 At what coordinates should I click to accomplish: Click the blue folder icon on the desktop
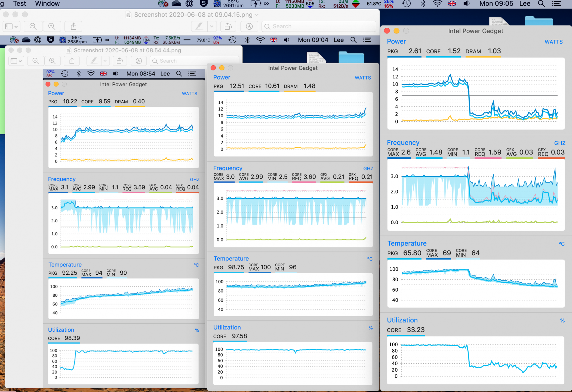coord(539,21)
